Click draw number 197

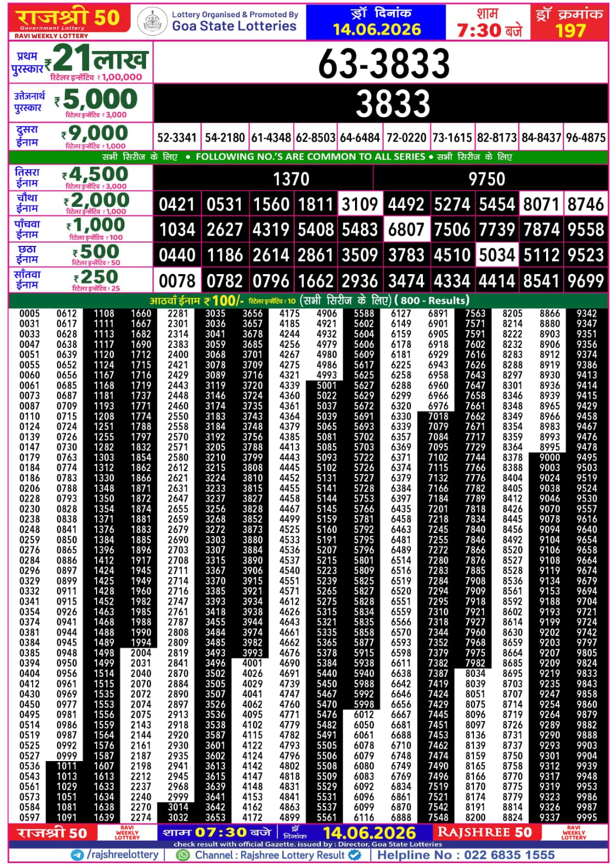[570, 30]
